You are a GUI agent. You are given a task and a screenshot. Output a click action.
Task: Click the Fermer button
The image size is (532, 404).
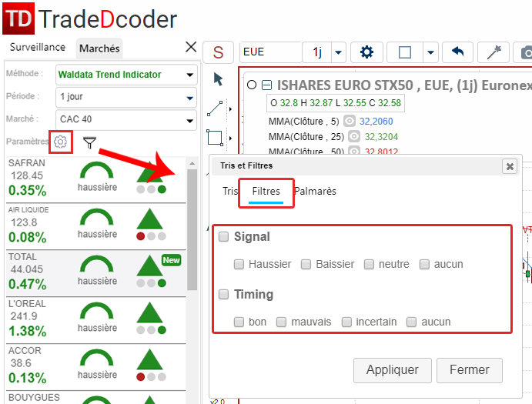pyautogui.click(x=469, y=370)
